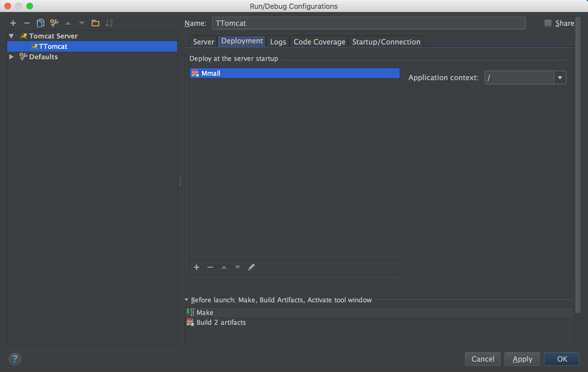Switch to the Server tab

203,42
